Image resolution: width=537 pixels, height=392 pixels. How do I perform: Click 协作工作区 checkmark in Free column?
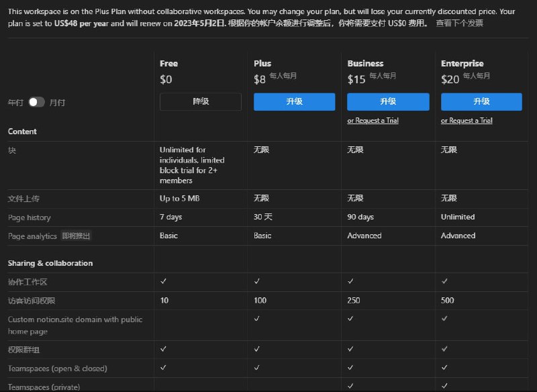(x=163, y=281)
